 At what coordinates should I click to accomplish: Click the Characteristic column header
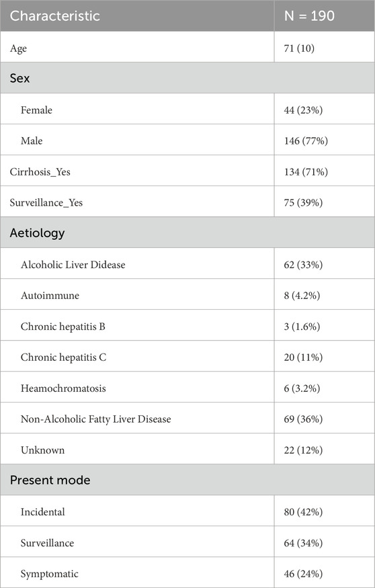[x=54, y=15]
